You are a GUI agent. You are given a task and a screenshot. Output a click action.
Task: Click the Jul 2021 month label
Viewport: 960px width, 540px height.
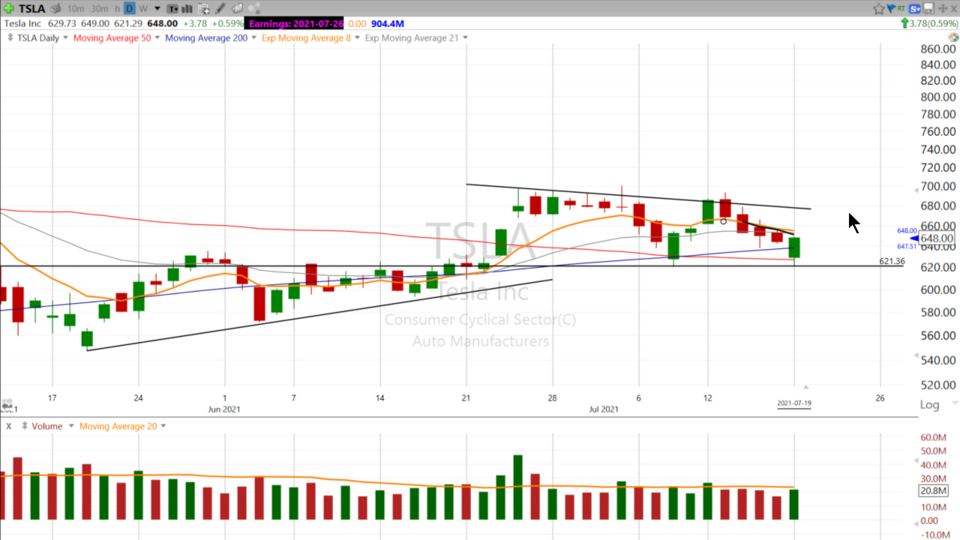[604, 409]
